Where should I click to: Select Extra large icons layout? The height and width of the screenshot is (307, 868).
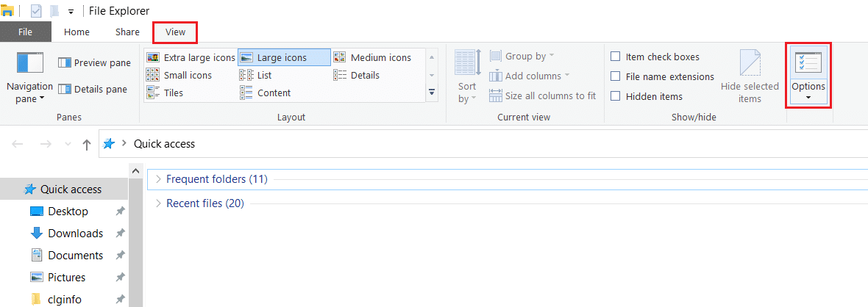pyautogui.click(x=191, y=57)
